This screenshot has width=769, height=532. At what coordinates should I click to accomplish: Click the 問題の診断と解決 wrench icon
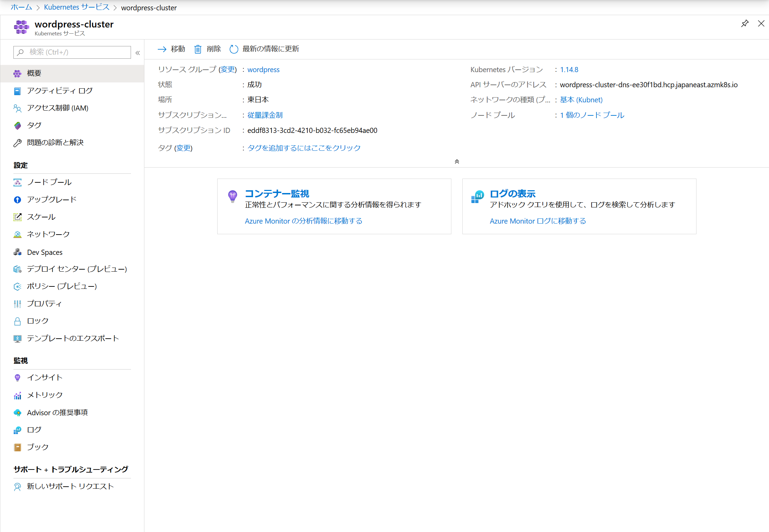[18, 143]
